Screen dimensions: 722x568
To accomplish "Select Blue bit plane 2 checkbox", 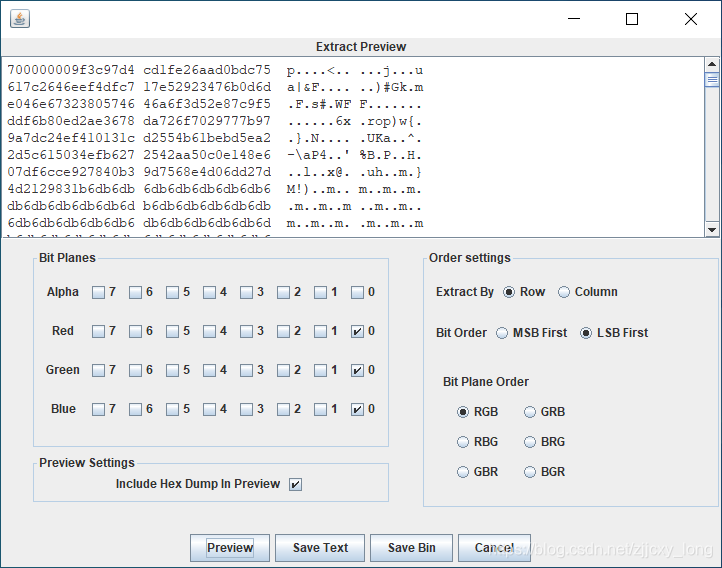I will (283, 409).
